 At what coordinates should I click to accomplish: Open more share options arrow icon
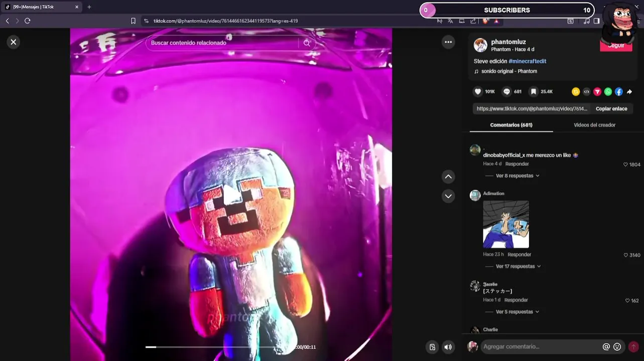[629, 92]
